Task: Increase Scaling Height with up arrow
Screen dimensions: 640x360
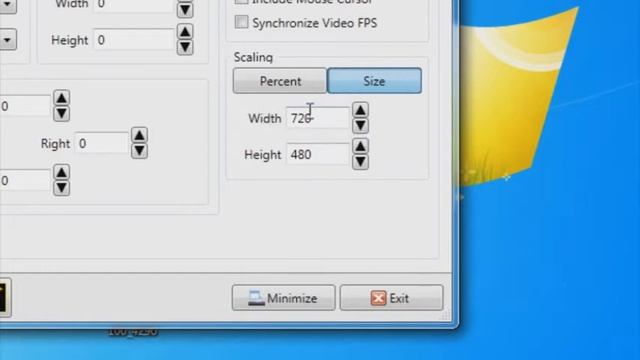Action: coord(360,146)
